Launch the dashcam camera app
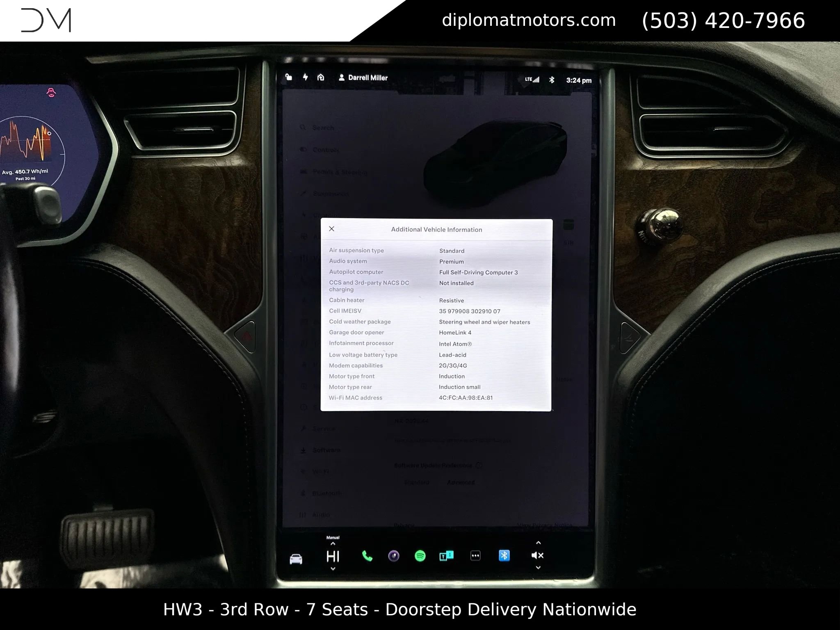840x630 pixels. (x=394, y=556)
